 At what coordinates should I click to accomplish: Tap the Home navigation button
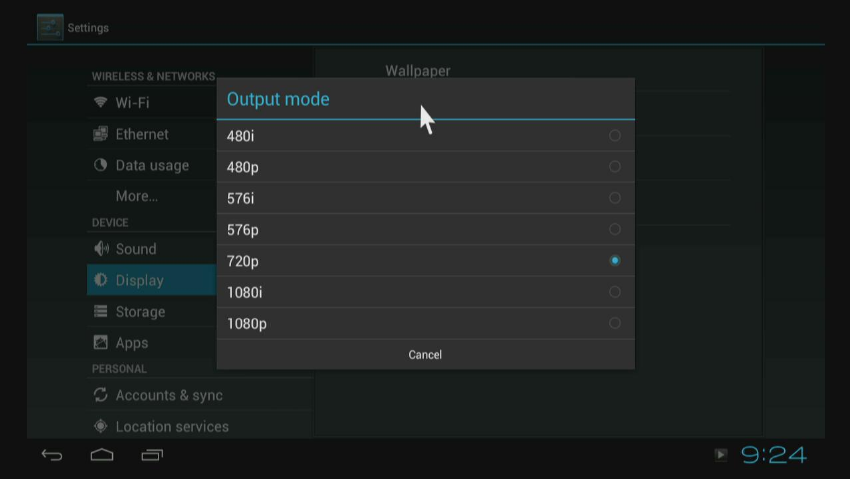102,455
